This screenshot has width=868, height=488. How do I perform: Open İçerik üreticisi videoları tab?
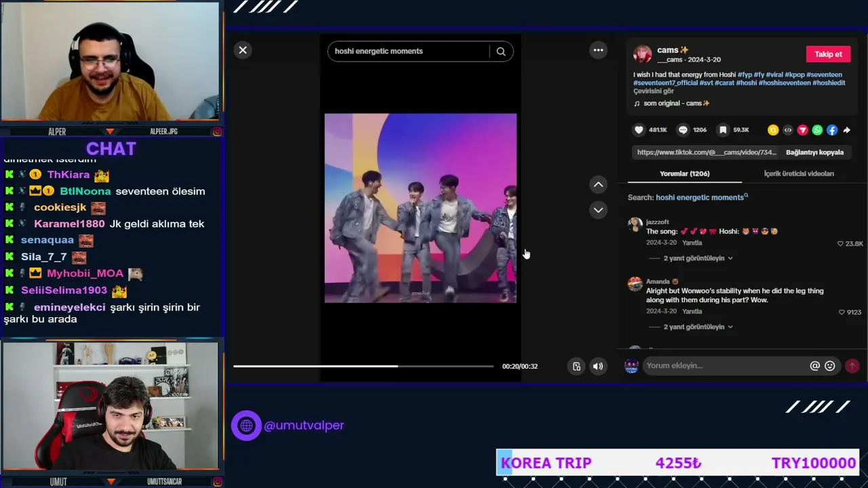pyautogui.click(x=799, y=174)
